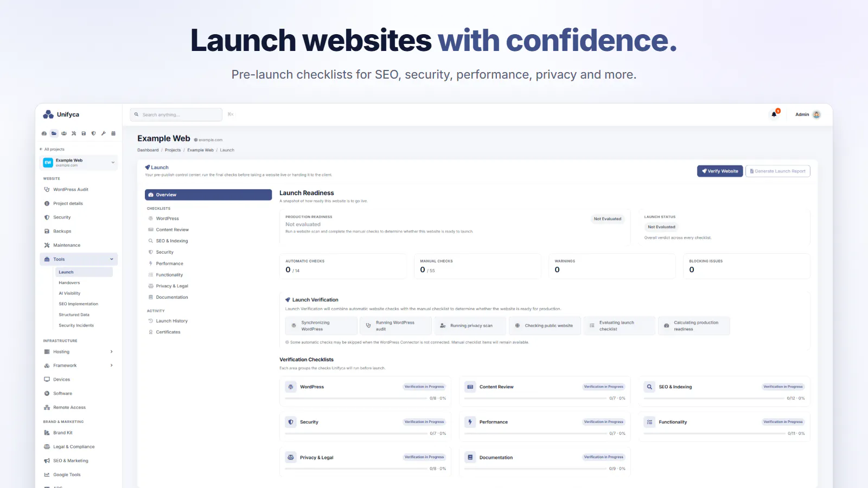
Task: Open the dashboard gauge icon in sidebar toolbar
Action: tap(44, 133)
